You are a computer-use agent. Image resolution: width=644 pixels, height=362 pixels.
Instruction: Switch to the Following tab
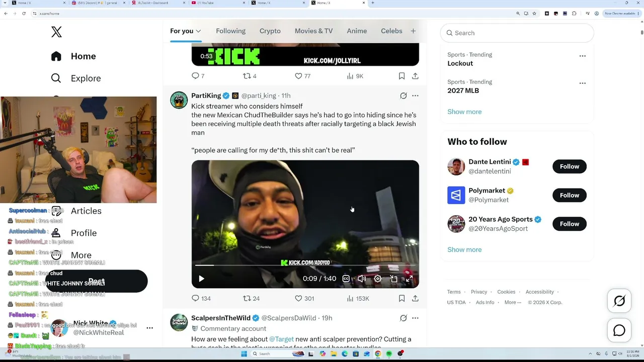point(230,31)
